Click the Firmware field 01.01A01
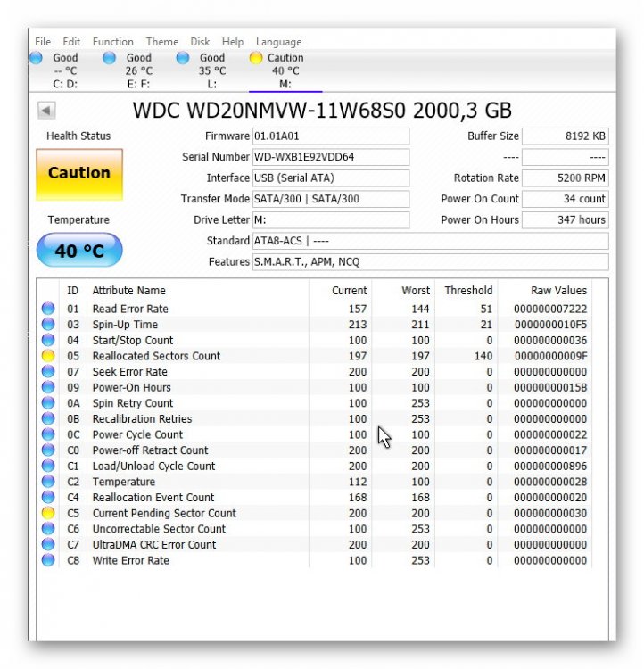The height and width of the screenshot is (669, 644). [331, 136]
